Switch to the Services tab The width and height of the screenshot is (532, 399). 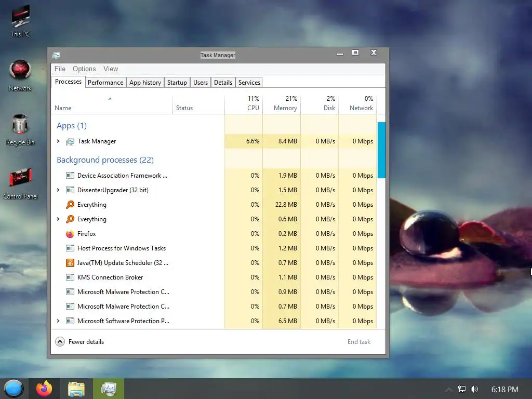click(249, 83)
